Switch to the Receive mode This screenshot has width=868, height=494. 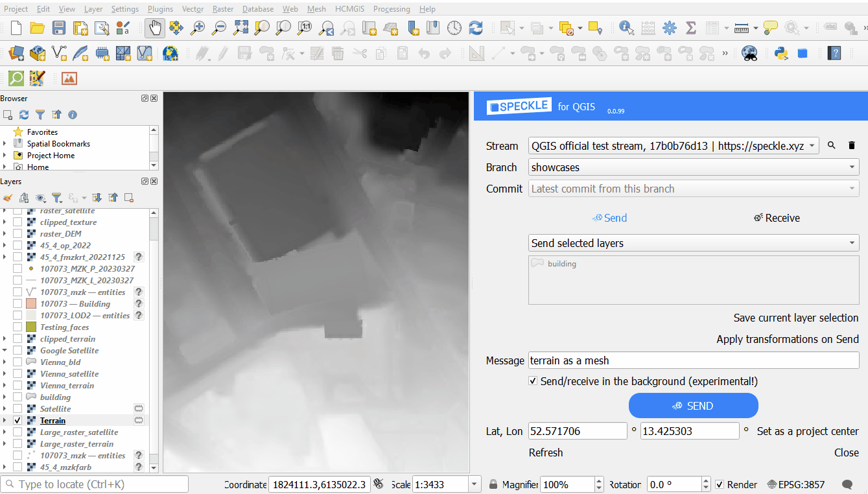pos(777,218)
